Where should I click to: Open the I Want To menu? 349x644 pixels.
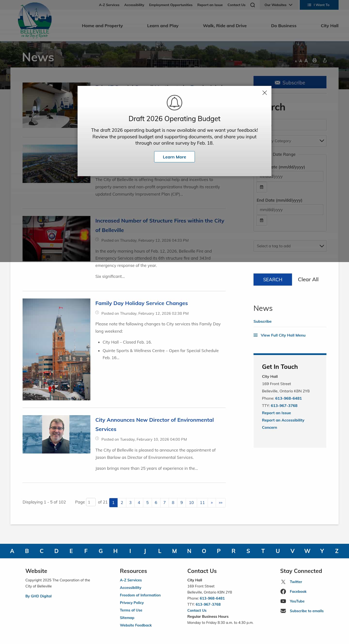click(x=319, y=5)
